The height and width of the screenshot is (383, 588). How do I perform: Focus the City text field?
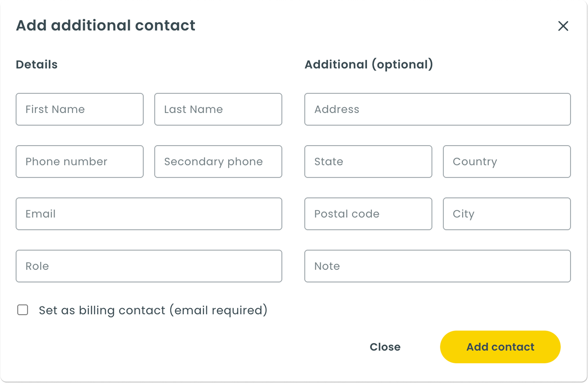507,214
